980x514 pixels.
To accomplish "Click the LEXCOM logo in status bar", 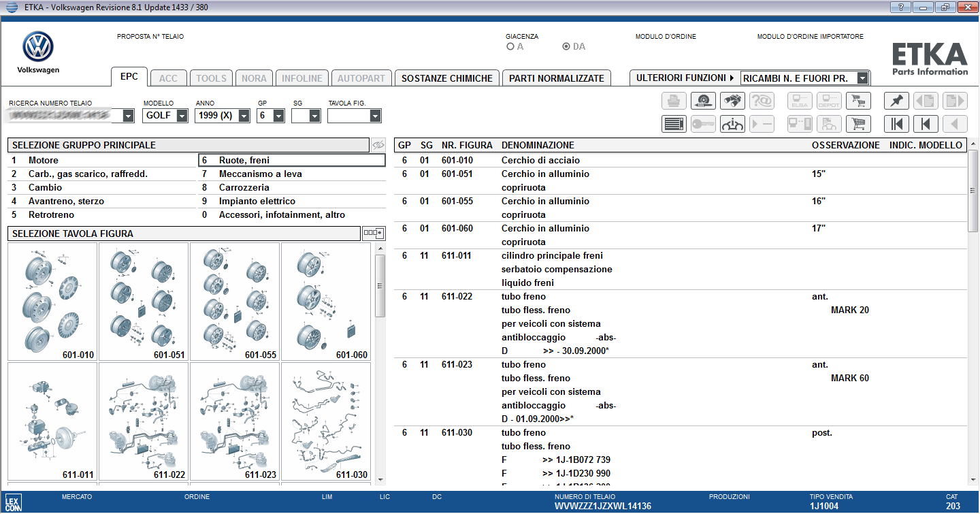I will [x=13, y=502].
